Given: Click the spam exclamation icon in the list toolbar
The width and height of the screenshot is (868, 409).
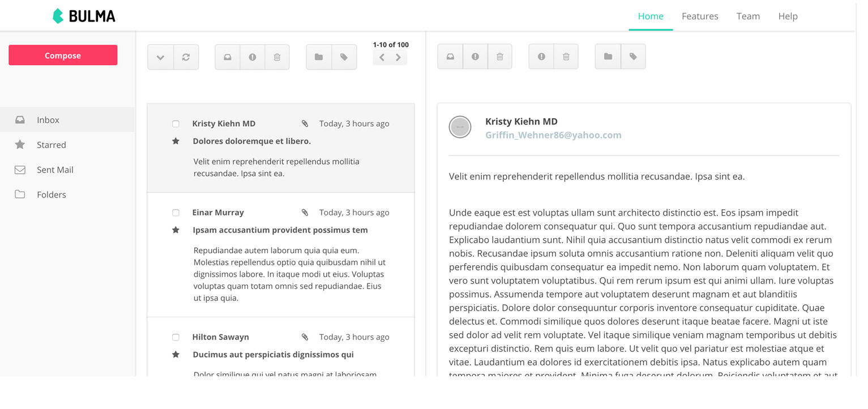Looking at the screenshot, I should [x=253, y=57].
